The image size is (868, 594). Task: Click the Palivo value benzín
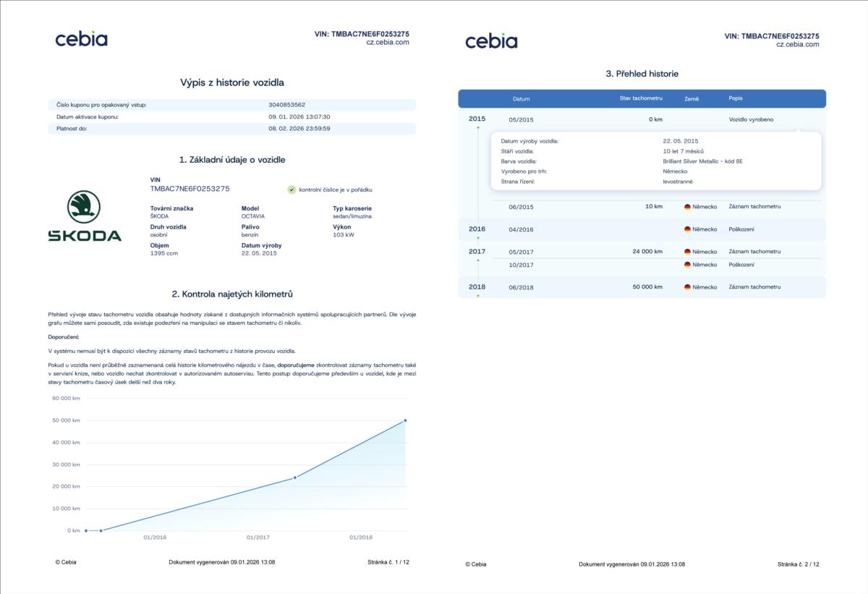pyautogui.click(x=250, y=234)
